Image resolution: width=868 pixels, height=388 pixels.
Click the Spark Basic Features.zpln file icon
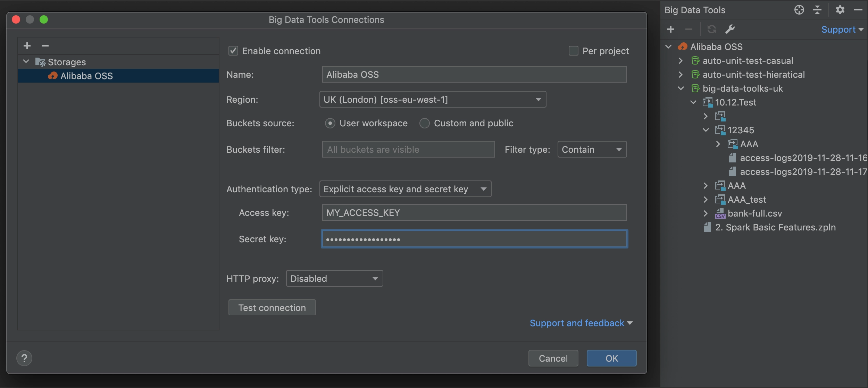coord(708,227)
